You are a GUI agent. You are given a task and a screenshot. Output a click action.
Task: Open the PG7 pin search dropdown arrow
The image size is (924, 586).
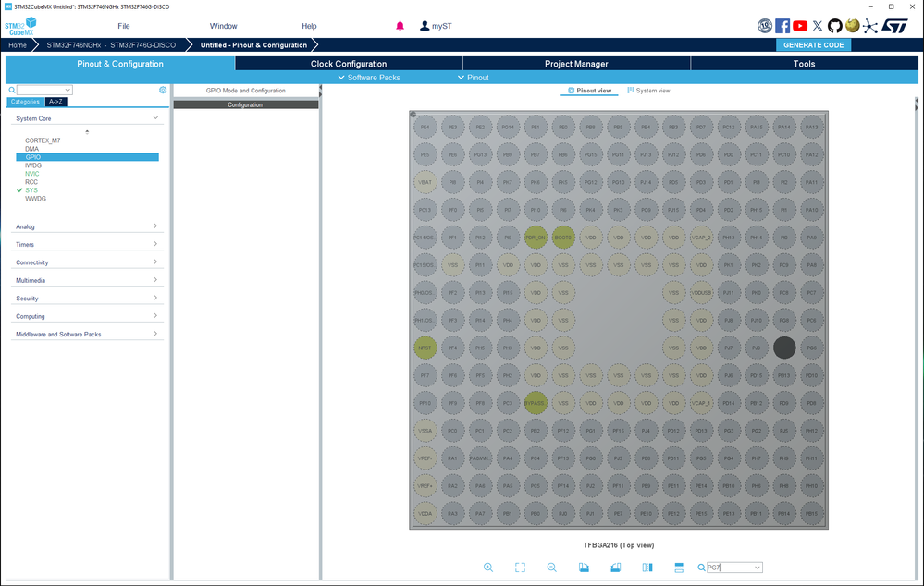[758, 568]
